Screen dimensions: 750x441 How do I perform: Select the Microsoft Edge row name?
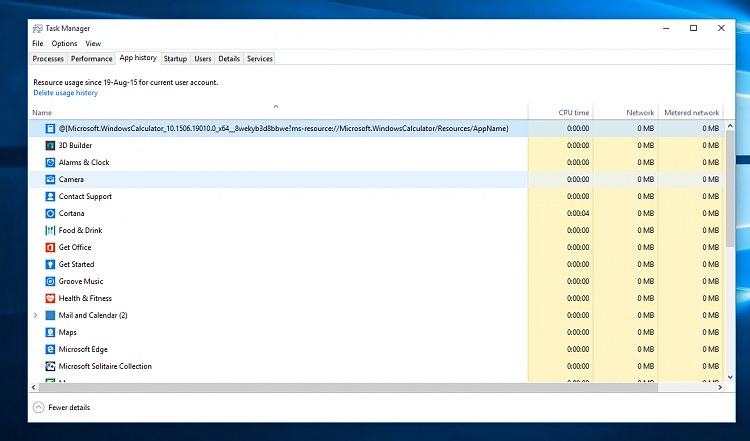tap(83, 349)
